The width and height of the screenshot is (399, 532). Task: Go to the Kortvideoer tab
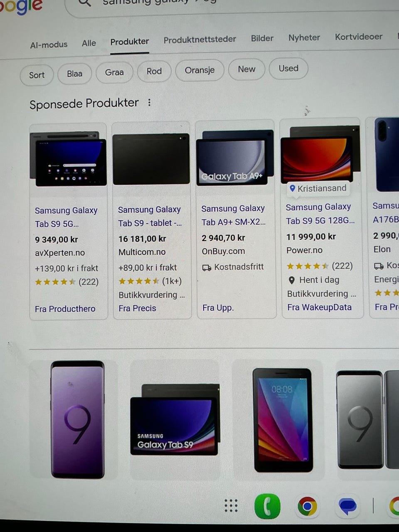tap(359, 37)
